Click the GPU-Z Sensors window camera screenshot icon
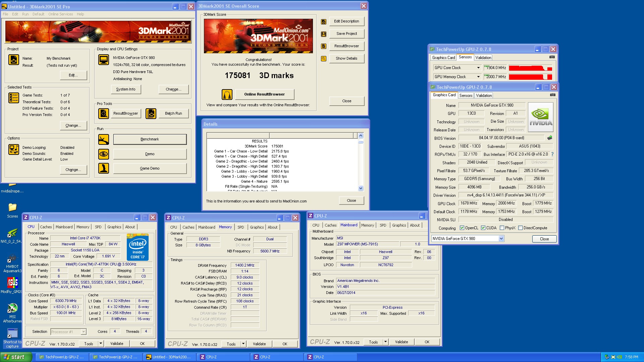This screenshot has height=362, width=644. (552, 57)
